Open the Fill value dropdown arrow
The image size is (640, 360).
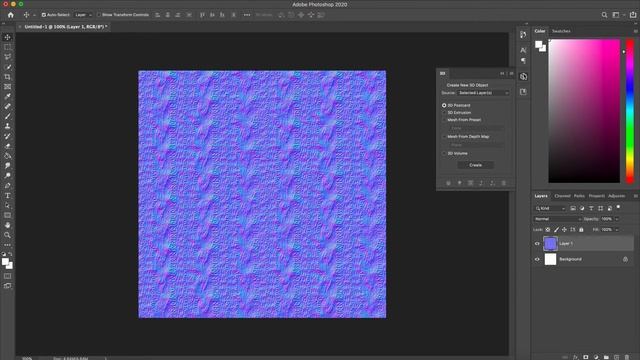tap(617, 230)
